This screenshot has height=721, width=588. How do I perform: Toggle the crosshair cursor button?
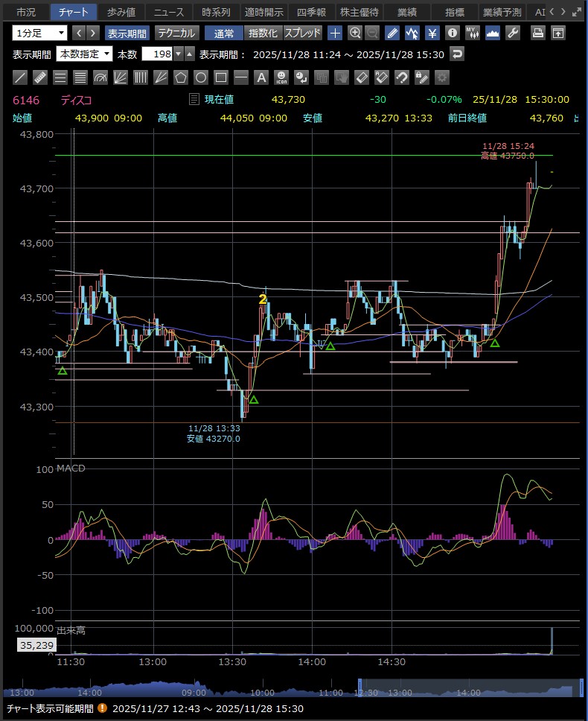pos(336,33)
